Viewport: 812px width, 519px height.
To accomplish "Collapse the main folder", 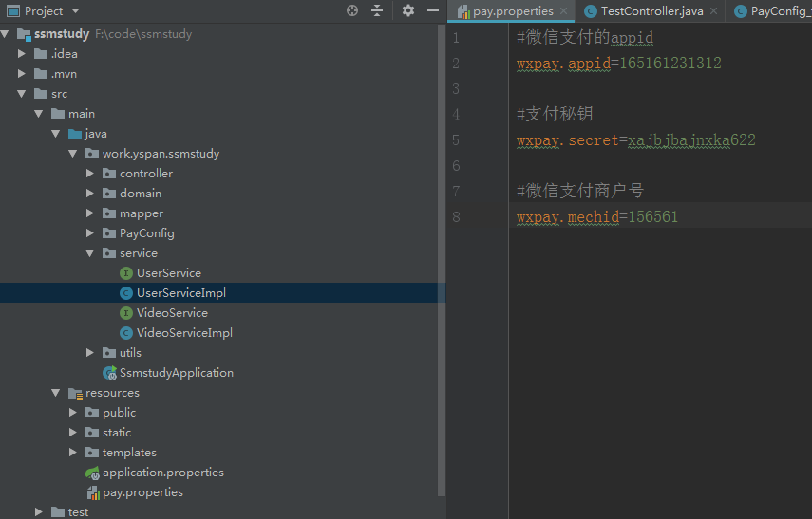I will (x=39, y=114).
